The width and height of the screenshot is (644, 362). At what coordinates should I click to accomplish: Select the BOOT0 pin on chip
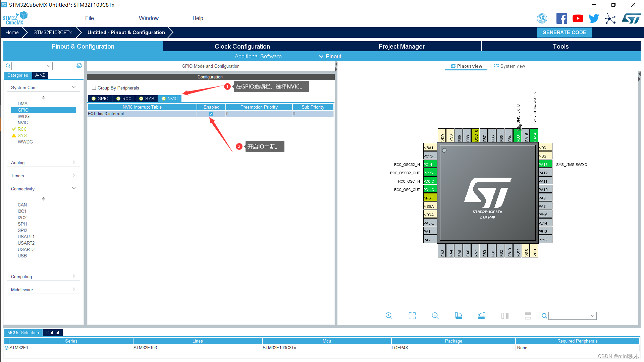476,135
